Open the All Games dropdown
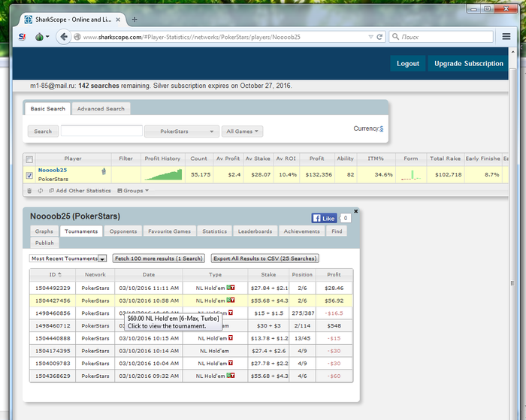 242,131
